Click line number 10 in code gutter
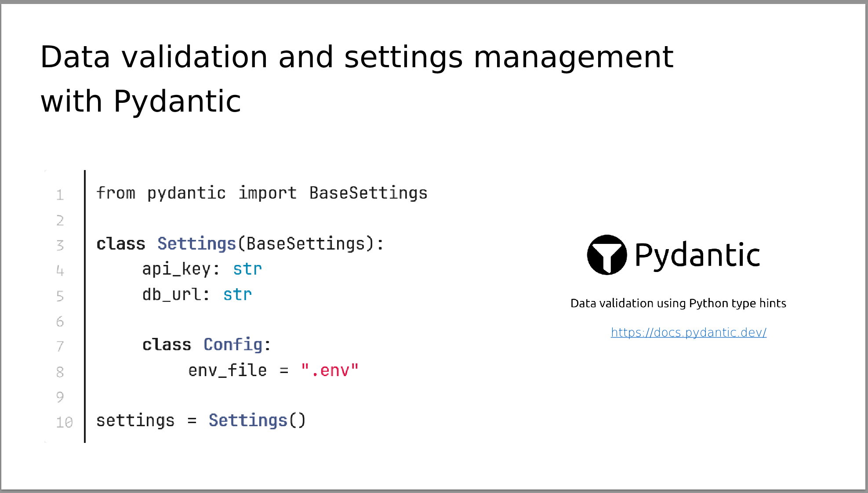The image size is (868, 493). (x=64, y=422)
